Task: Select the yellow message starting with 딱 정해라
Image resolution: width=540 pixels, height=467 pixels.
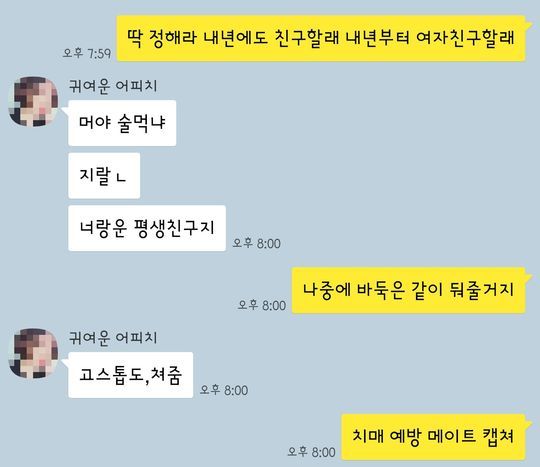Action: 321,38
